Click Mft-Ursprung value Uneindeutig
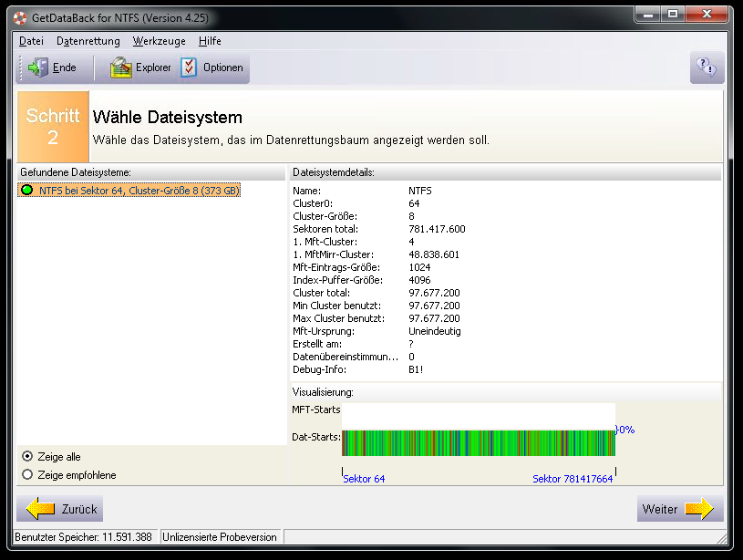This screenshot has height=560, width=743. (x=435, y=331)
